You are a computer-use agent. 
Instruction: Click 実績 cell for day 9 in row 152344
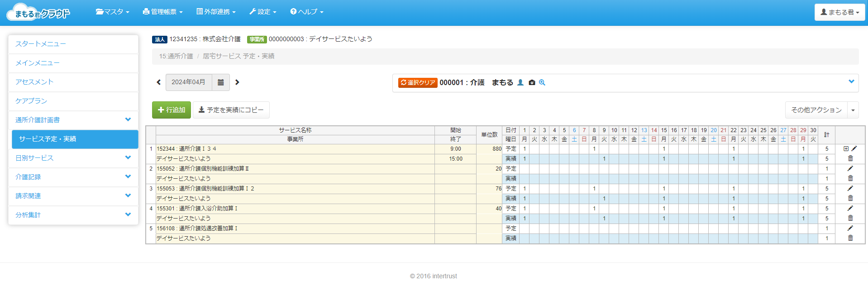[x=604, y=159]
